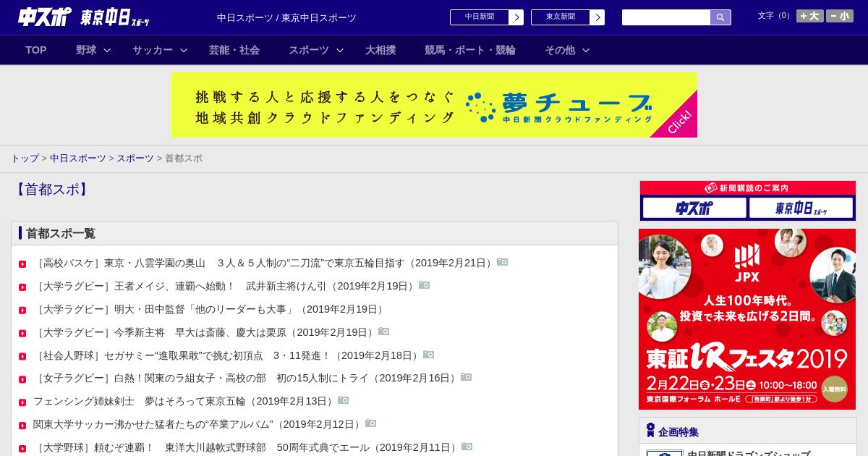The height and width of the screenshot is (456, 868).
Task: Open the 王者メイジ、連覇へ始動 article
Action: pyautogui.click(x=226, y=287)
